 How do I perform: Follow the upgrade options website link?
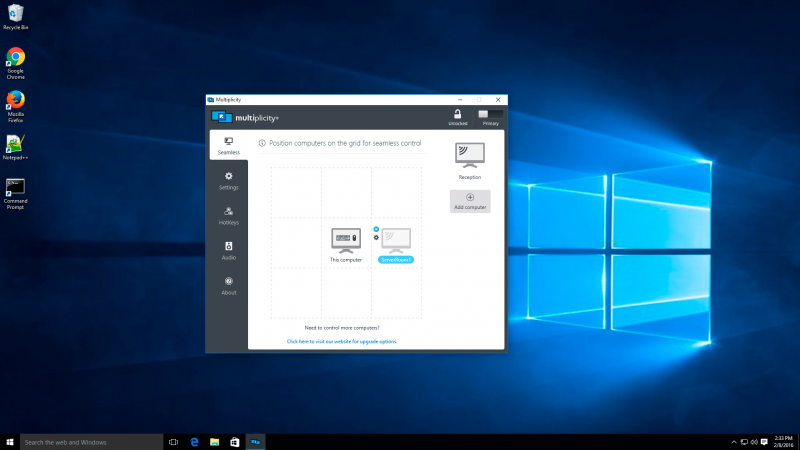341,341
